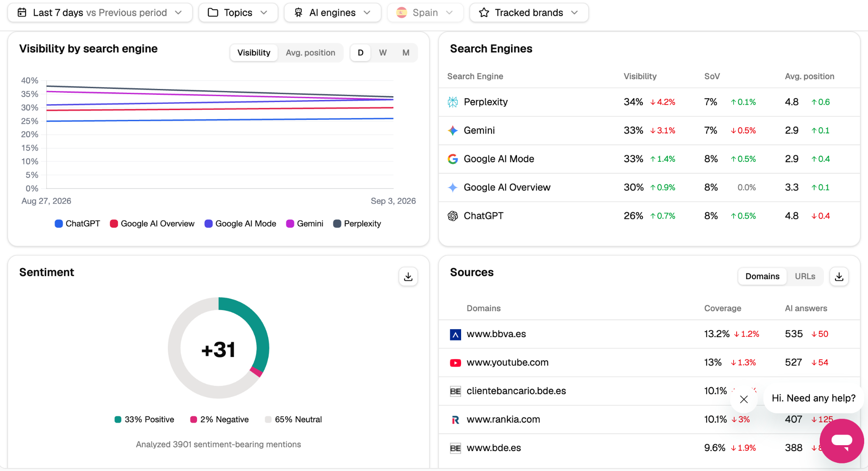Click the '2% Negative' sentiment legend label

tap(220, 419)
